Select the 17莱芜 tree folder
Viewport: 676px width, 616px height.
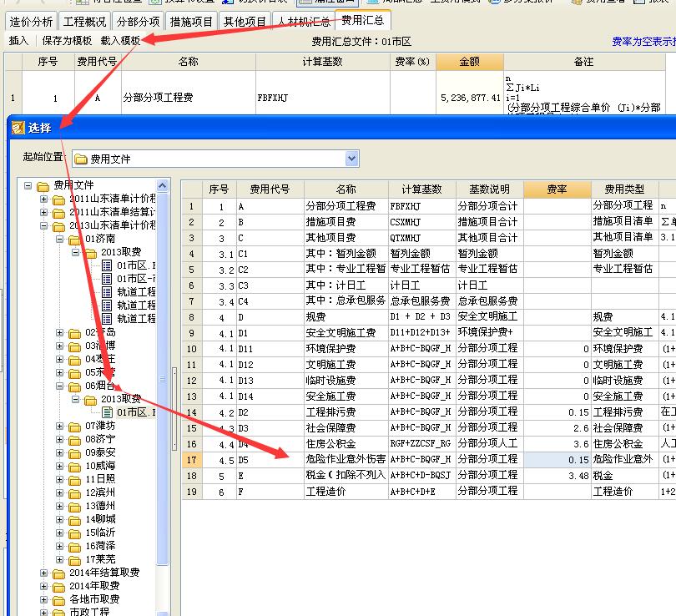pyautogui.click(x=100, y=559)
